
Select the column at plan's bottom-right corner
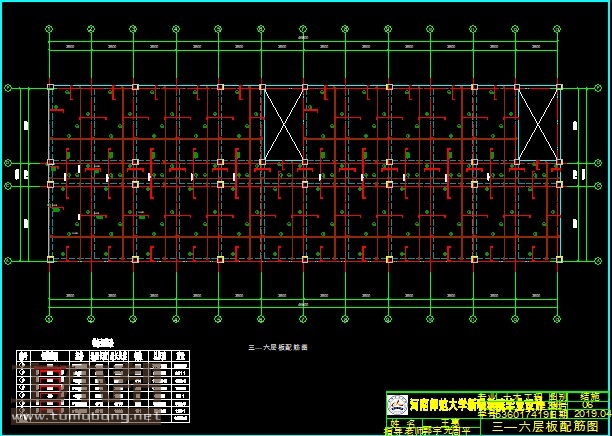[x=557, y=259]
